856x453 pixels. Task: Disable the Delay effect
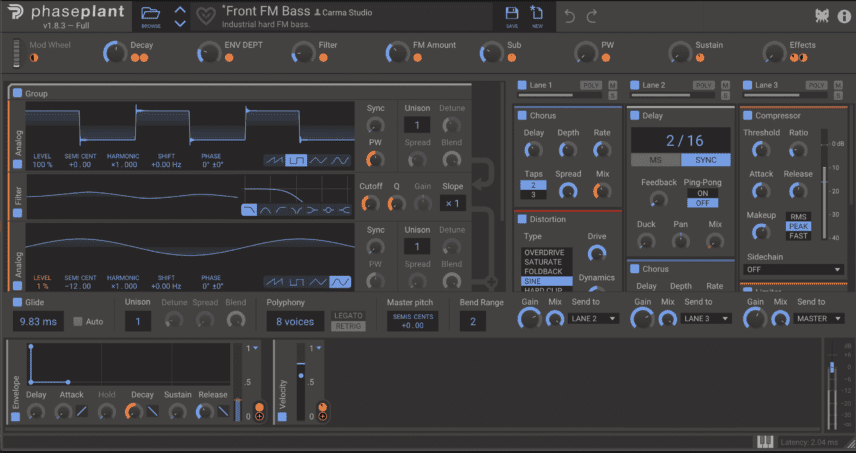[634, 116]
